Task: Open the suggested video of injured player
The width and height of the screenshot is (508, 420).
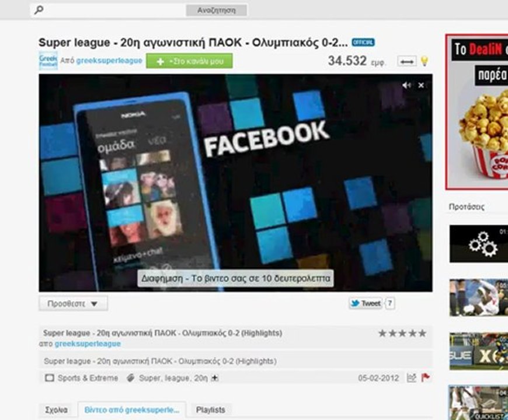Action: pyautogui.click(x=479, y=297)
